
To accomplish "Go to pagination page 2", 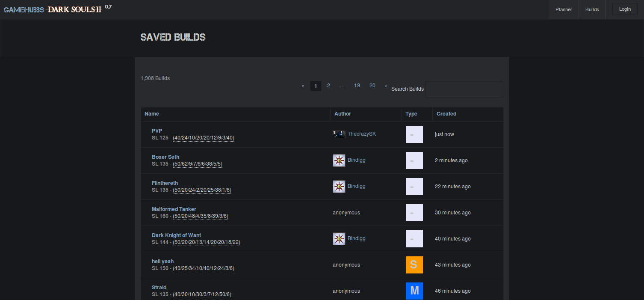I will pyautogui.click(x=328, y=86).
